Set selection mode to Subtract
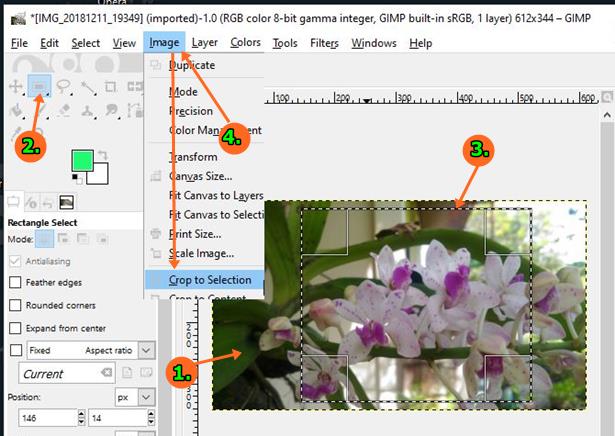 click(83, 238)
